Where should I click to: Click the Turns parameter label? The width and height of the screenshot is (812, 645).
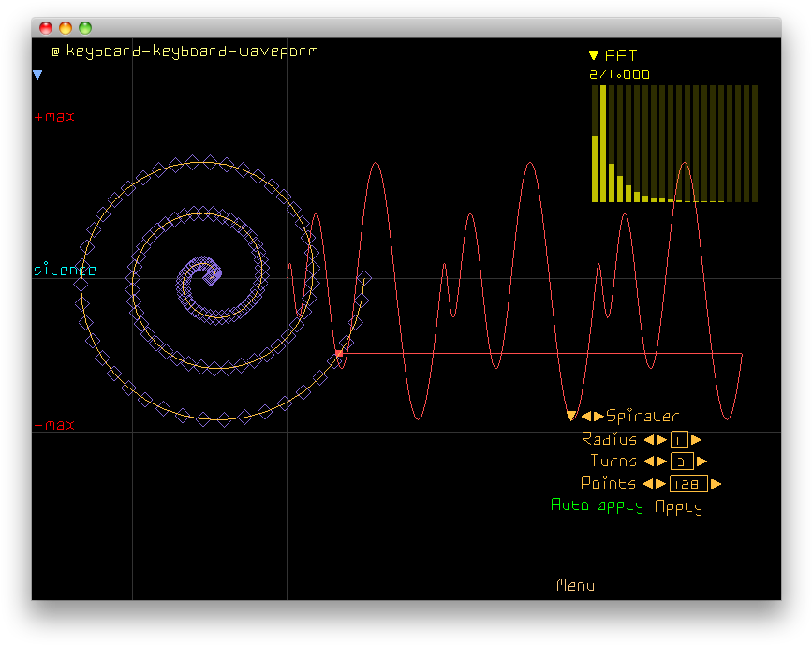[x=613, y=461]
